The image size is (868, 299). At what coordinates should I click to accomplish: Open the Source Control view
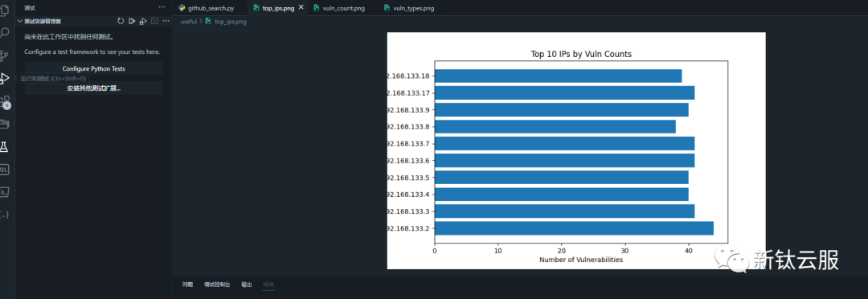[x=5, y=55]
